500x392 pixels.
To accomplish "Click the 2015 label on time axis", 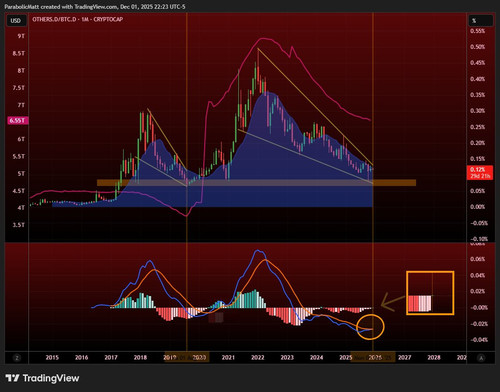I will pyautogui.click(x=52, y=358).
